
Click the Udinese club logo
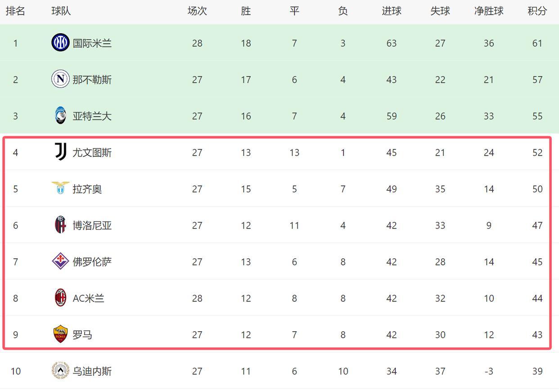(60, 371)
